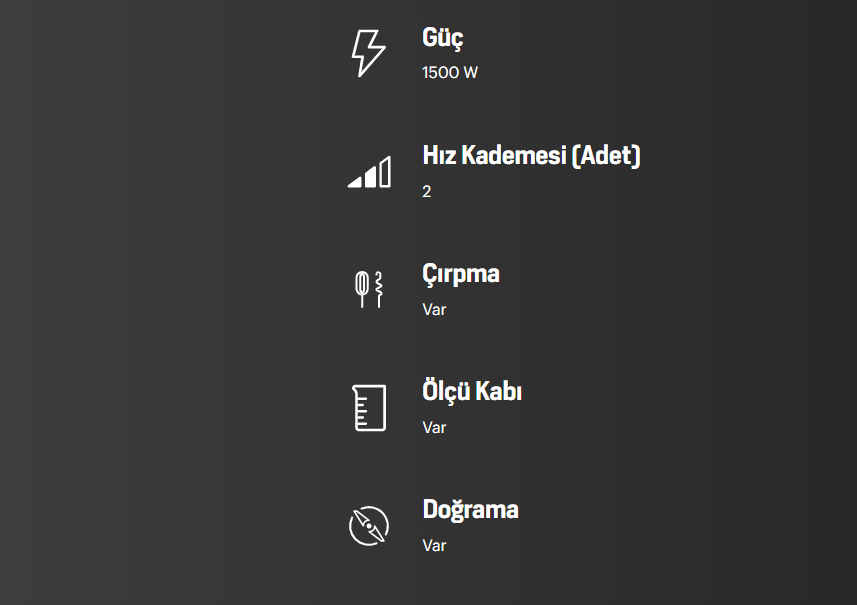Click the lightning bolt power icon
Image resolution: width=857 pixels, height=605 pixels.
pos(368,53)
